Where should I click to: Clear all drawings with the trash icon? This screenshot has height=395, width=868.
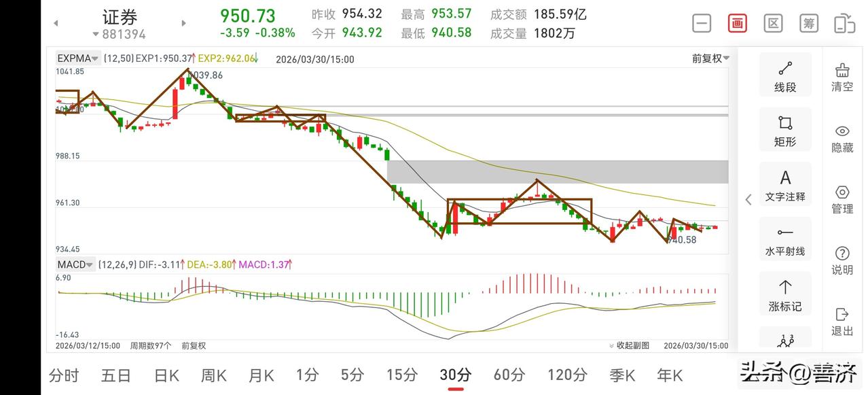click(x=842, y=77)
